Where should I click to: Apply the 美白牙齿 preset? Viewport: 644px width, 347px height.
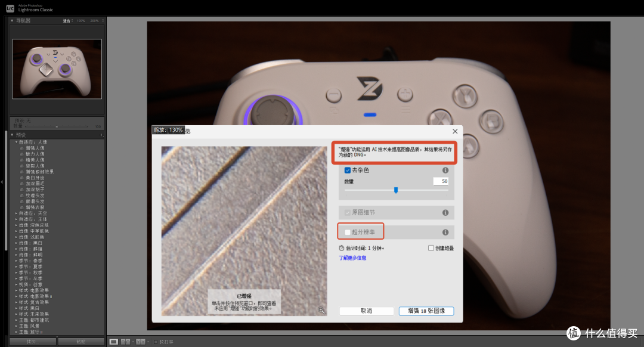tap(35, 178)
